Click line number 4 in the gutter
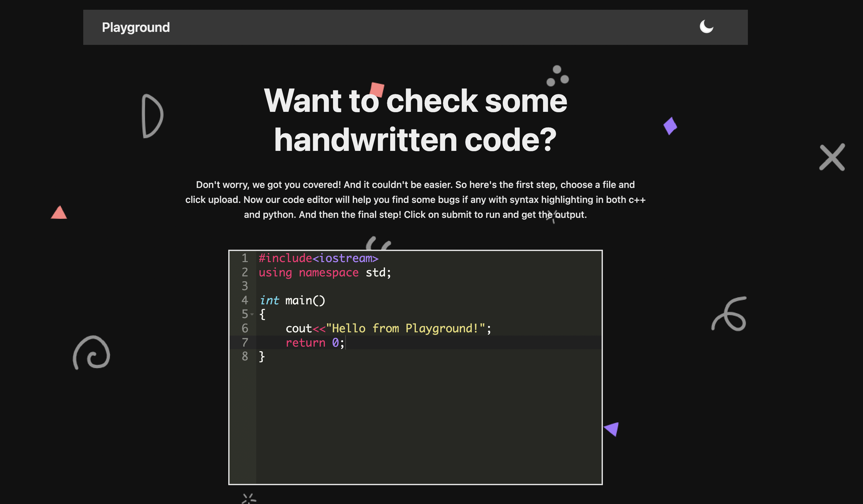The height and width of the screenshot is (504, 863). tap(245, 300)
